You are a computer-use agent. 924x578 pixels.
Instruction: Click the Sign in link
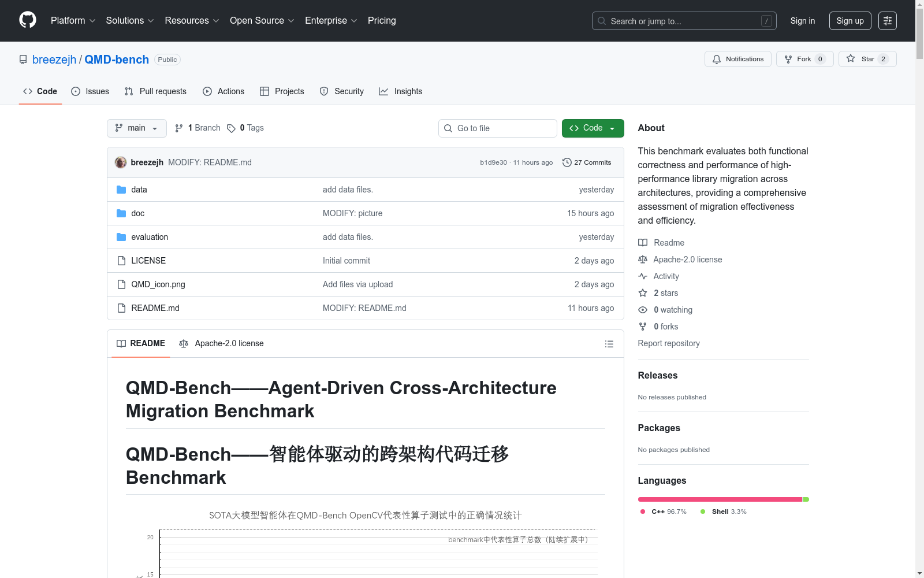tap(803, 21)
